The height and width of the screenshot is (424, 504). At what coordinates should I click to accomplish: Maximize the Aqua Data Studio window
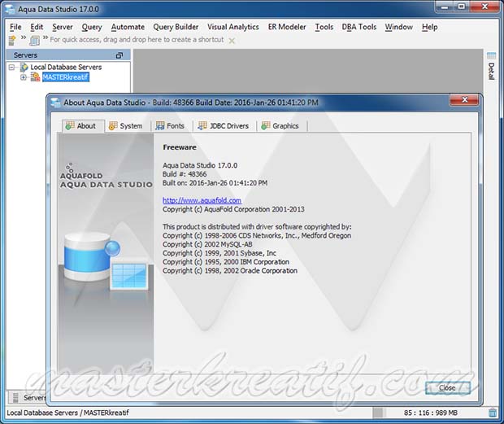(x=462, y=7)
